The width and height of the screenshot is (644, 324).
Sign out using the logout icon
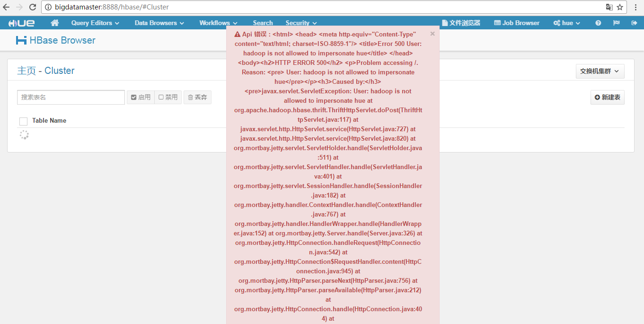tap(634, 23)
